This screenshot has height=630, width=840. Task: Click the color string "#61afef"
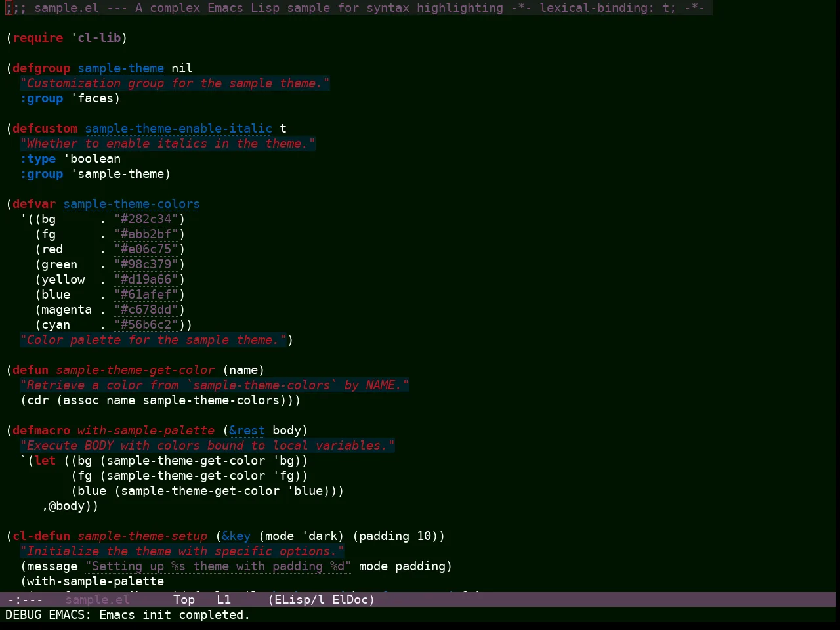pos(146,295)
